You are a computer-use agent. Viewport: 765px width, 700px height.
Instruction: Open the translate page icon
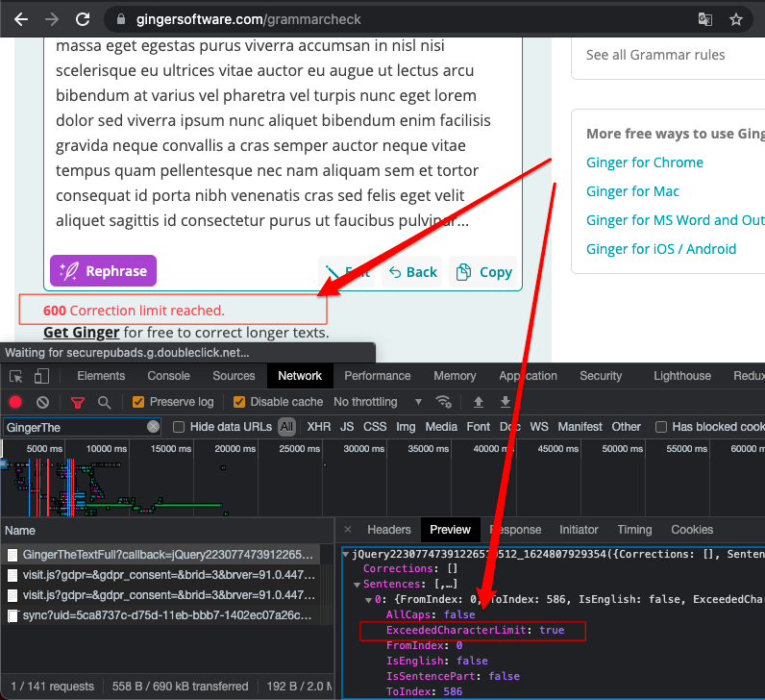click(705, 19)
